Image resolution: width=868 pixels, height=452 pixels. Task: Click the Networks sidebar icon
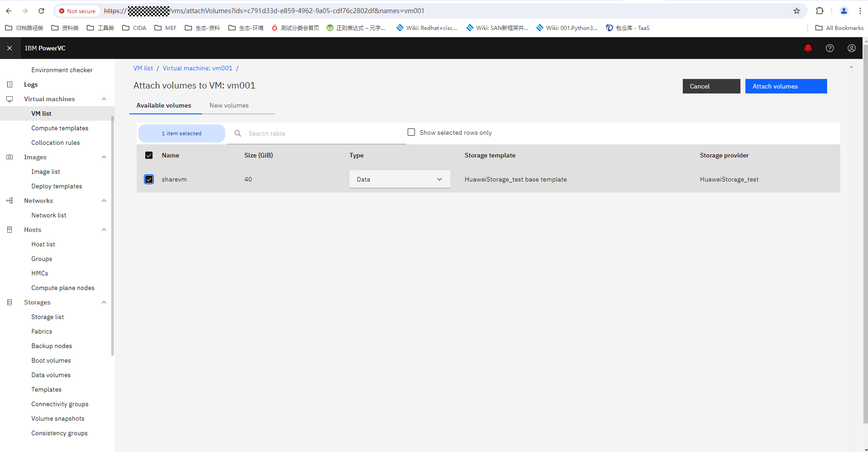10,201
